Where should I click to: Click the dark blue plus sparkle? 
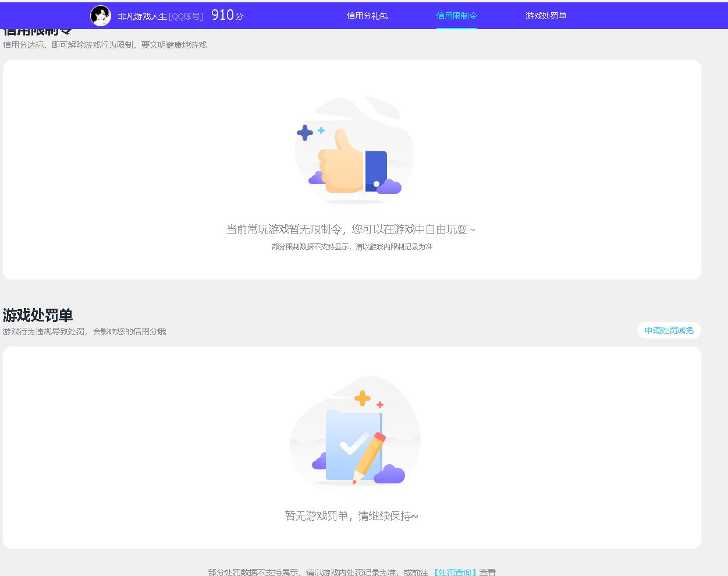click(304, 133)
